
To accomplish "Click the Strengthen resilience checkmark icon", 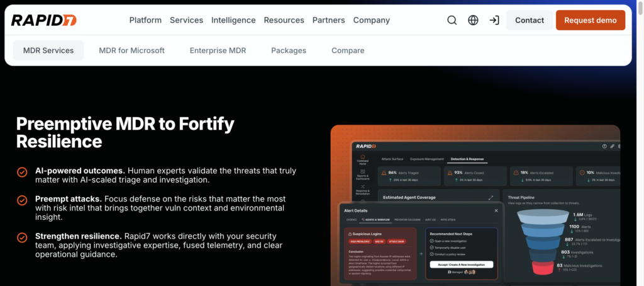I will pos(22,238).
